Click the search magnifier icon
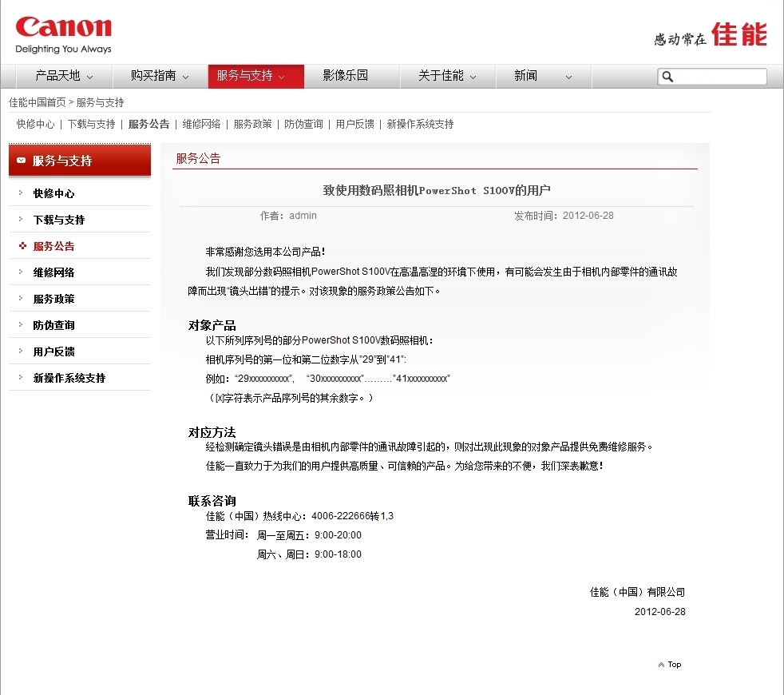Viewport: 784px width, 695px height. click(x=667, y=77)
